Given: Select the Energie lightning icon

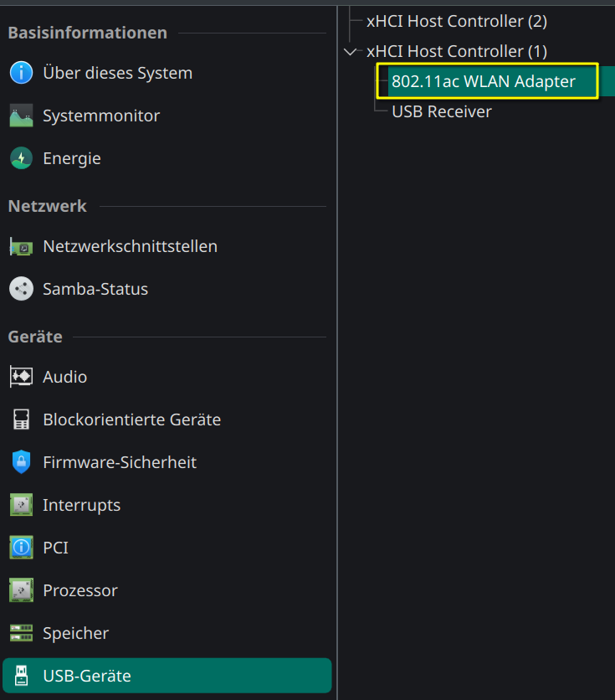Looking at the screenshot, I should click(21, 158).
